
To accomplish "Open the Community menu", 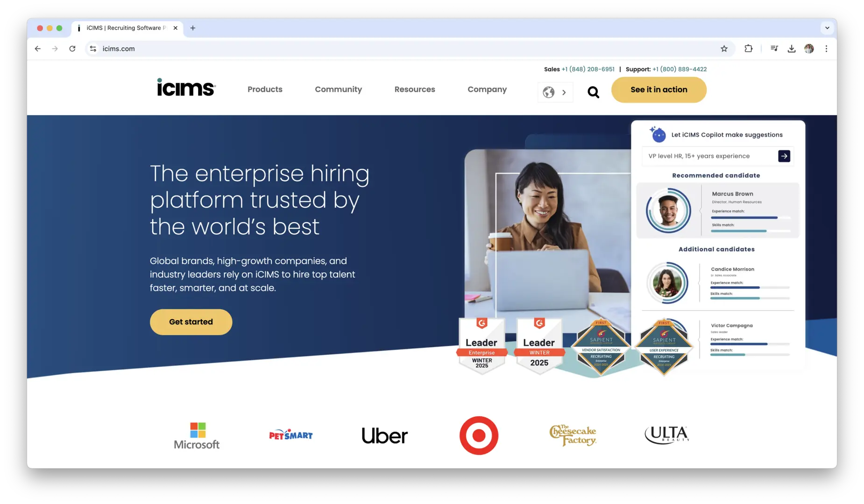I will tap(338, 89).
